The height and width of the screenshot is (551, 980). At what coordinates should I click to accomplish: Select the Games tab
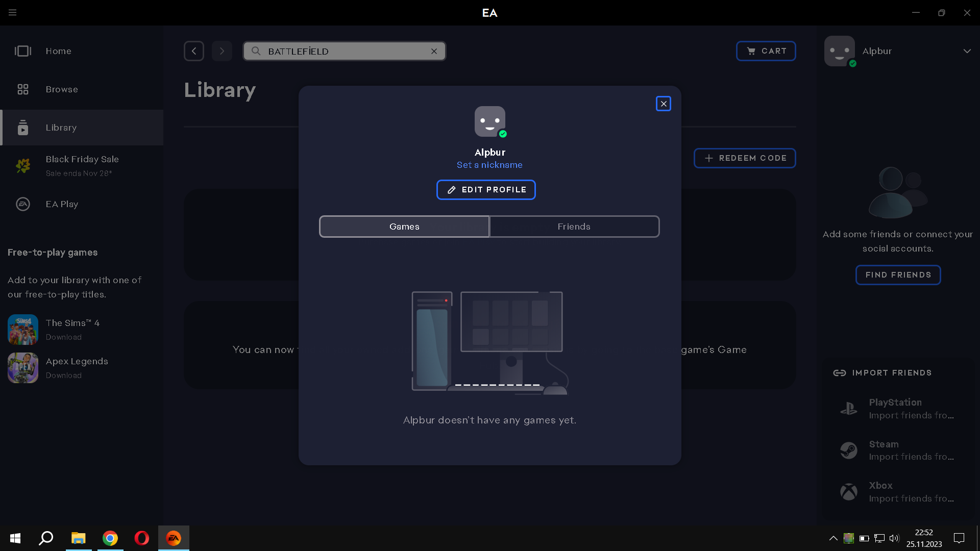tap(404, 227)
